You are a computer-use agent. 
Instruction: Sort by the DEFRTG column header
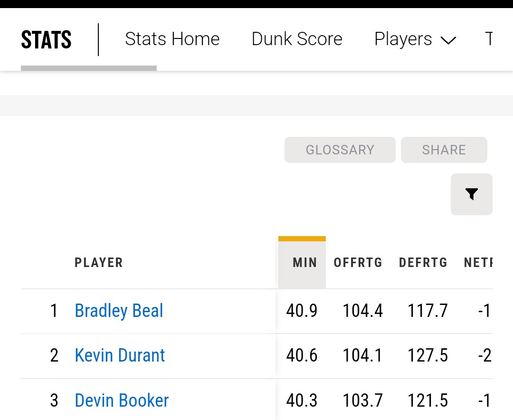423,263
